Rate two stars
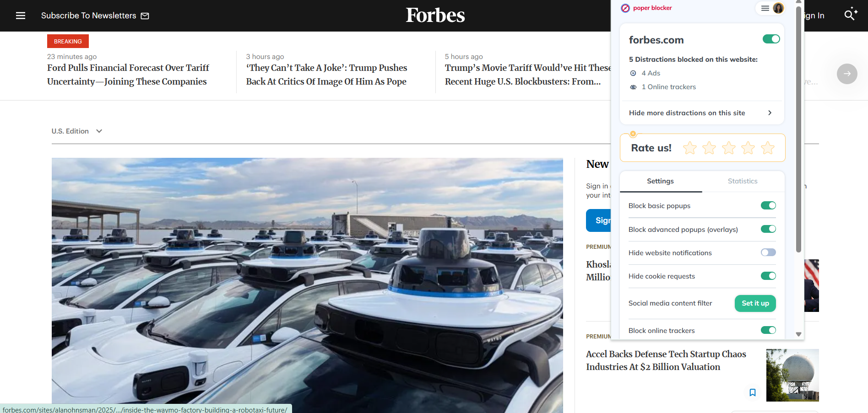The width and height of the screenshot is (868, 413). point(709,148)
